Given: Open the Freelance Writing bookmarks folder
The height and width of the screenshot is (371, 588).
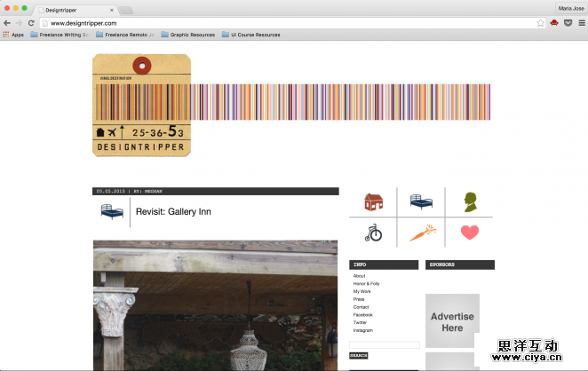Looking at the screenshot, I should point(60,35).
